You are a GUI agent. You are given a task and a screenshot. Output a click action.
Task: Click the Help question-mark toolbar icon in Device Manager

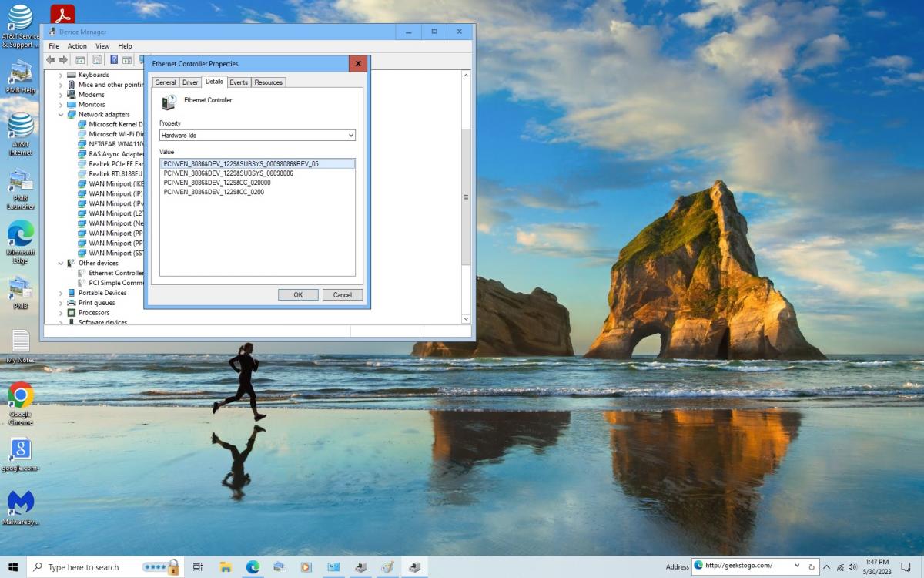[114, 59]
